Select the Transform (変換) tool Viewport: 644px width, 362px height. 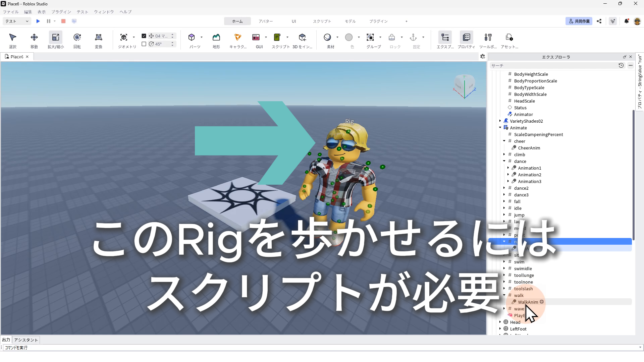pos(99,38)
